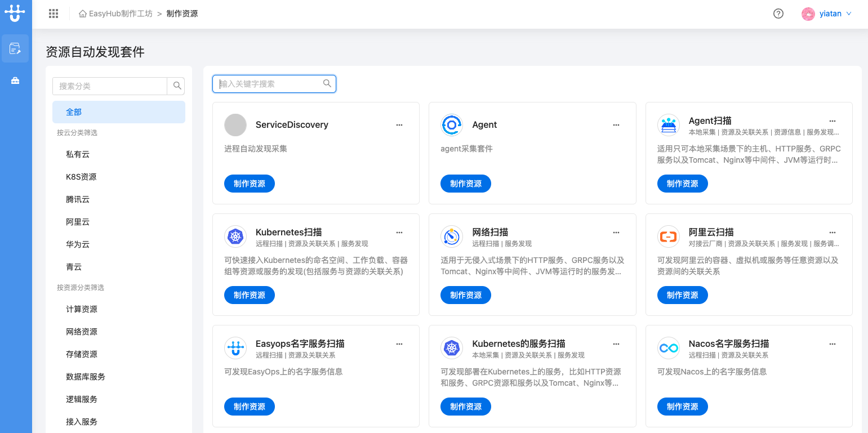The width and height of the screenshot is (868, 433).
Task: Click the home icon in the breadcrumb
Action: (x=83, y=14)
